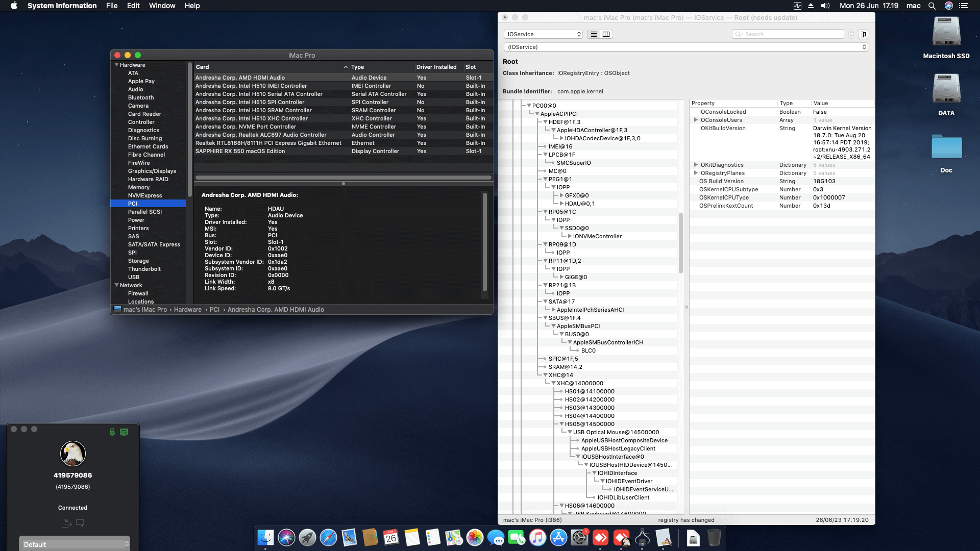Open Finder from the Dock
Viewport: 980px width, 551px height.
point(265,537)
